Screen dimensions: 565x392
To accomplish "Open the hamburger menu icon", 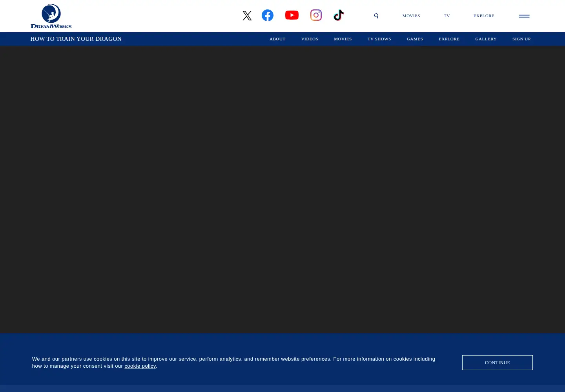I will (x=524, y=16).
